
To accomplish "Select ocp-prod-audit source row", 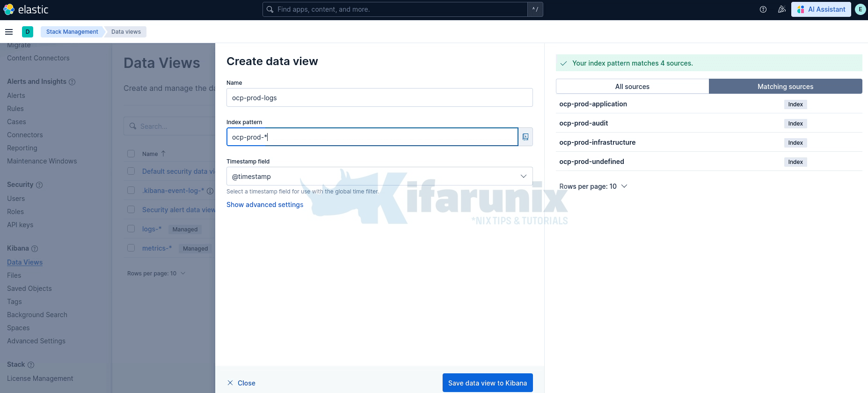I will 709,123.
